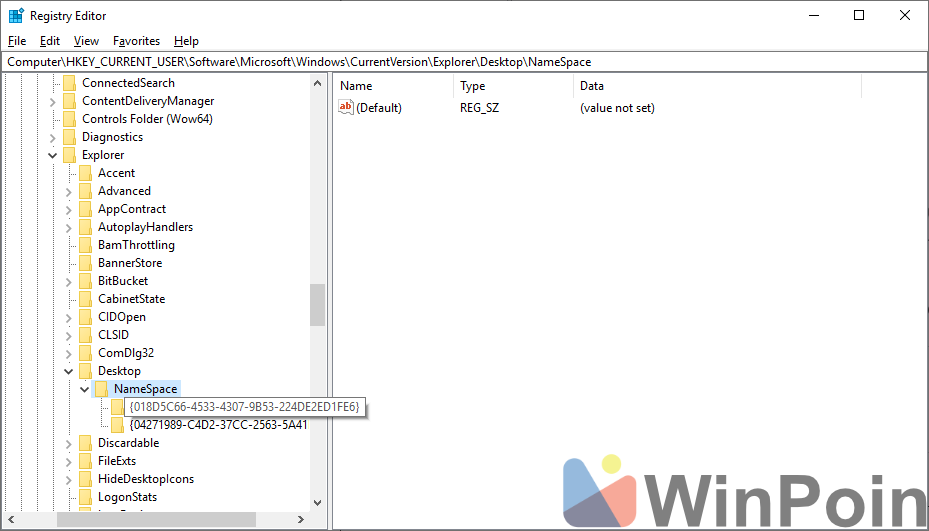
Task: Collapse the Explorer key
Action: 53,155
